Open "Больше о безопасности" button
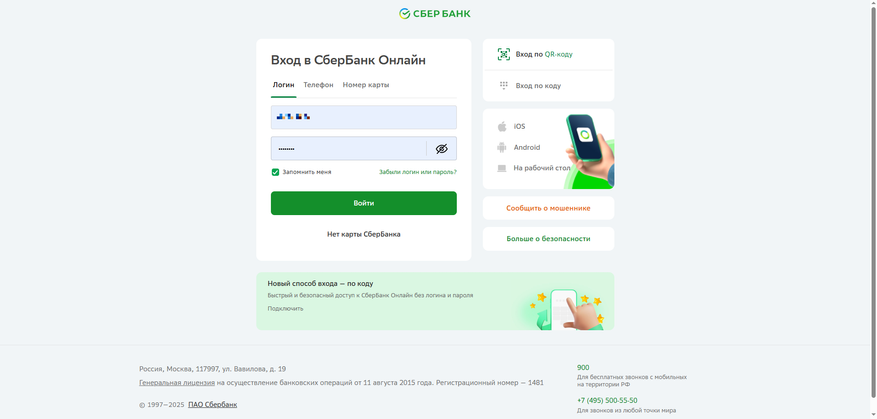The width and height of the screenshot is (877, 419). (x=548, y=239)
